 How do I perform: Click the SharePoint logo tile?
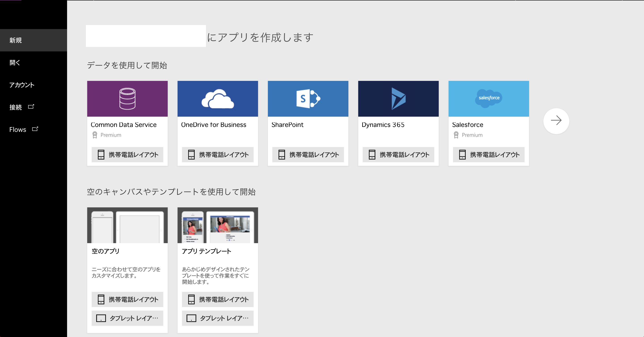pos(308,99)
